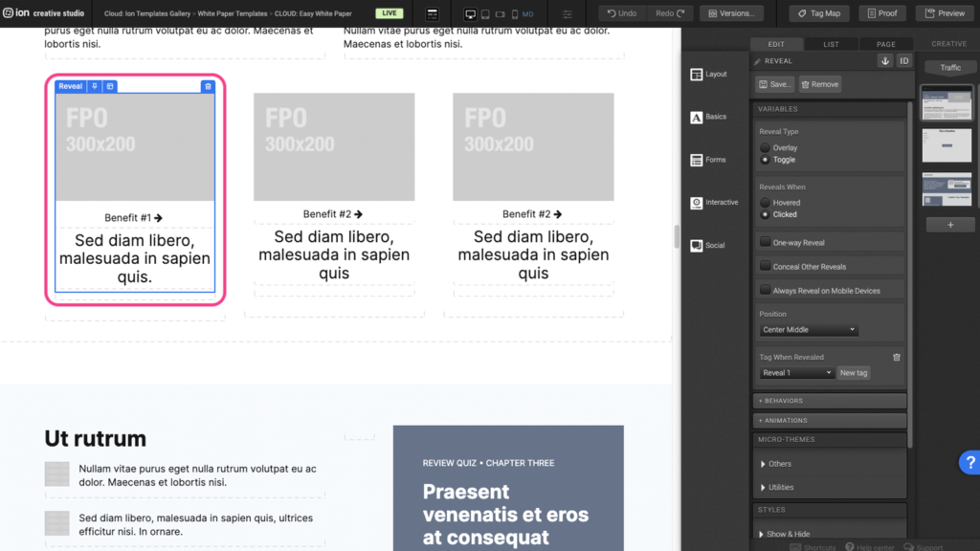The width and height of the screenshot is (980, 551).
Task: Expand the Utilities micro-theme group
Action: click(780, 488)
